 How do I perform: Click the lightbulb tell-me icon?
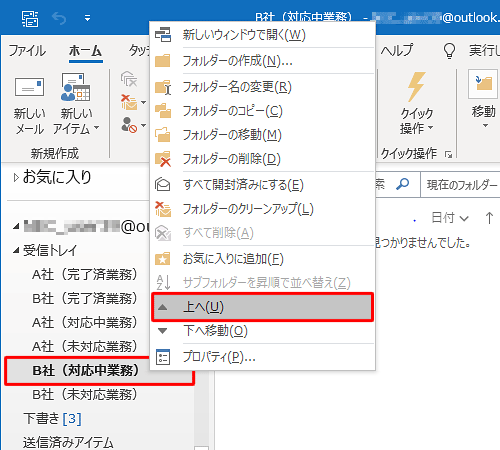pyautogui.click(x=449, y=51)
